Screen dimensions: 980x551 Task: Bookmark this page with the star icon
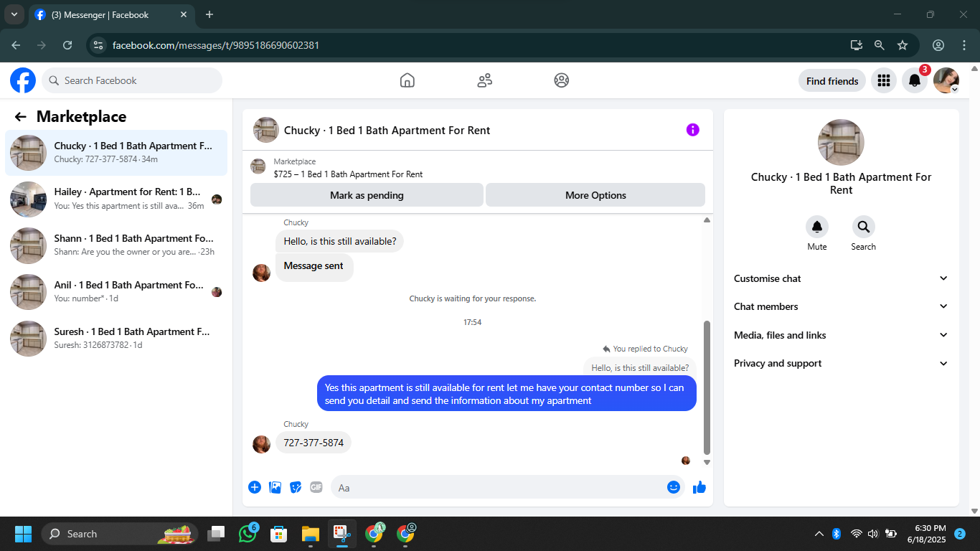coord(903,45)
